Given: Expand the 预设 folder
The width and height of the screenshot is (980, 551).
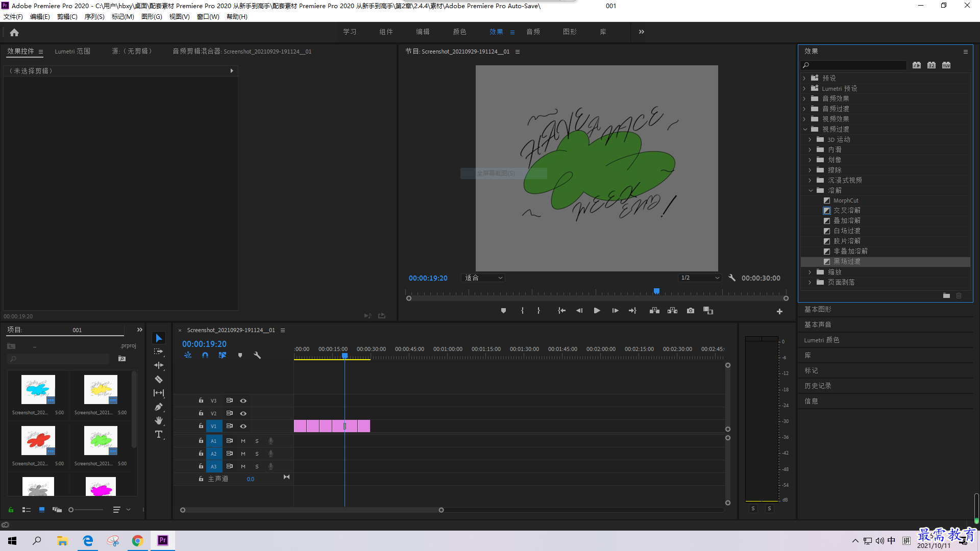Looking at the screenshot, I should point(804,78).
